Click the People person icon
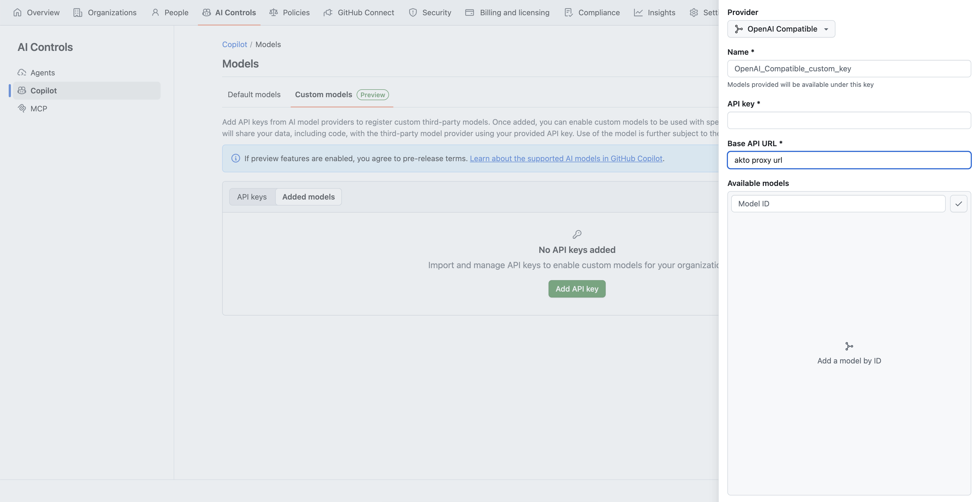980x502 pixels. [x=155, y=13]
